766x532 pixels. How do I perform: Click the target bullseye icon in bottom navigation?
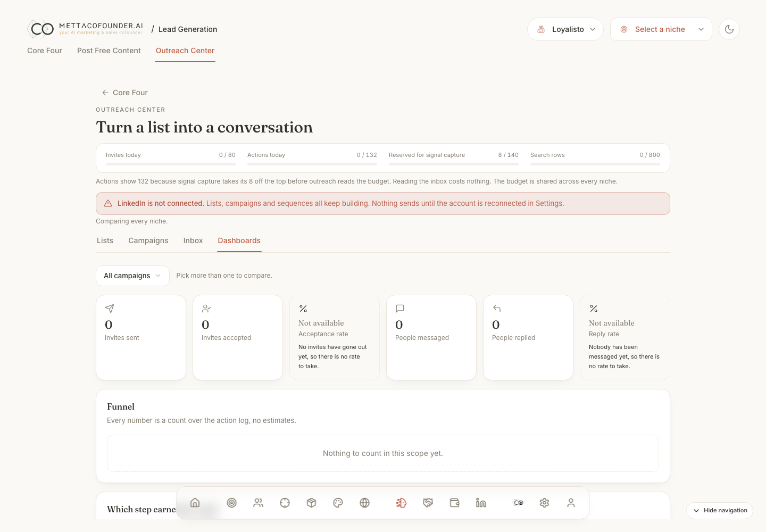point(232,503)
